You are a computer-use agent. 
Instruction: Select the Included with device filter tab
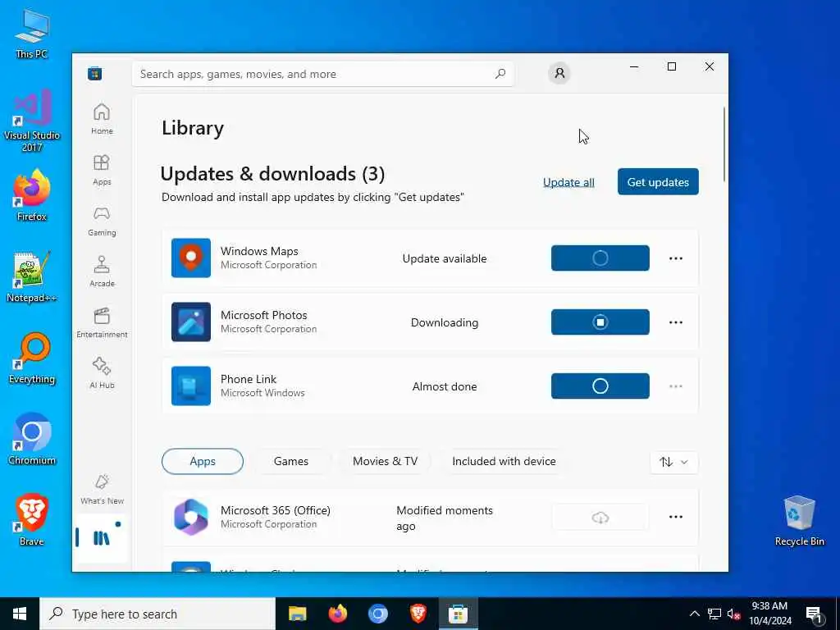[504, 461]
